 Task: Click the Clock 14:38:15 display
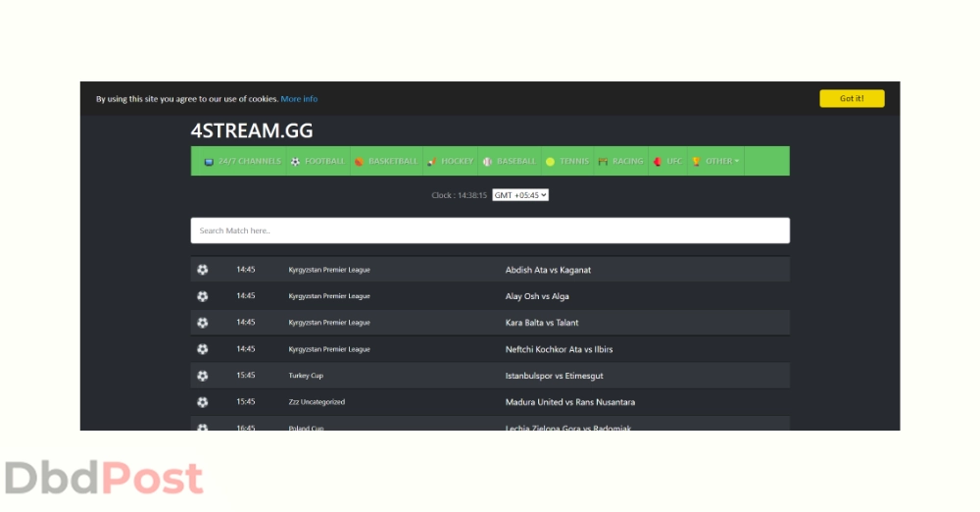(x=459, y=195)
